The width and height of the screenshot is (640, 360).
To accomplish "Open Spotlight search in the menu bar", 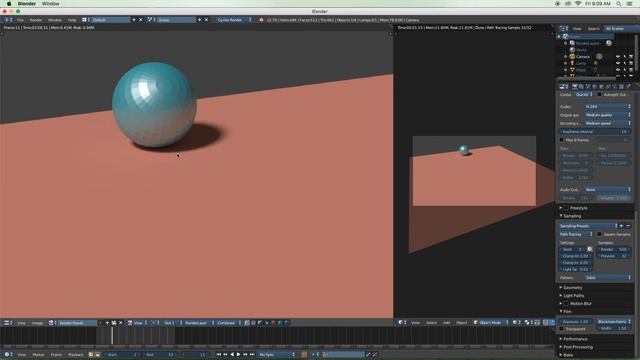I will coord(619,4).
